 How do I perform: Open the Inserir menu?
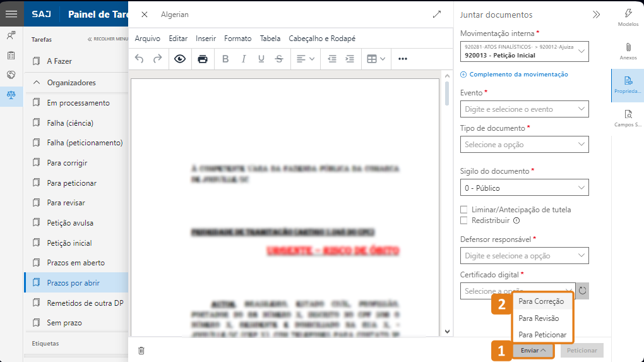tap(206, 38)
